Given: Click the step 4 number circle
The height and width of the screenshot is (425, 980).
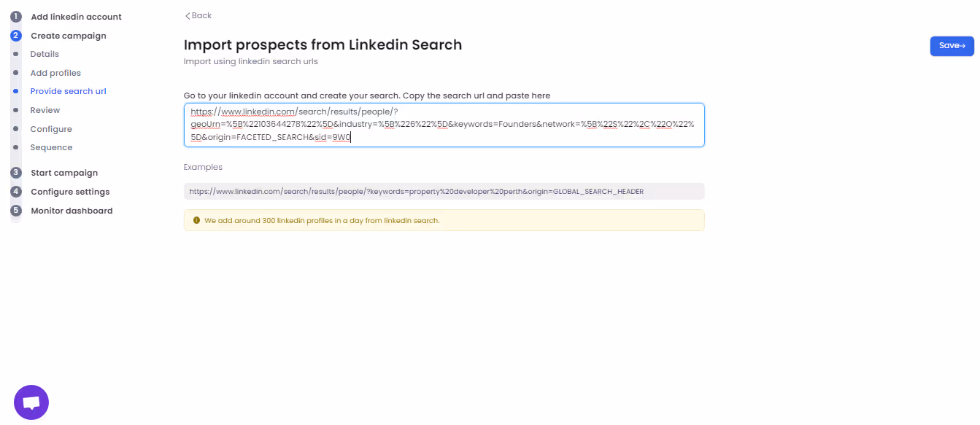Looking at the screenshot, I should (x=16, y=192).
